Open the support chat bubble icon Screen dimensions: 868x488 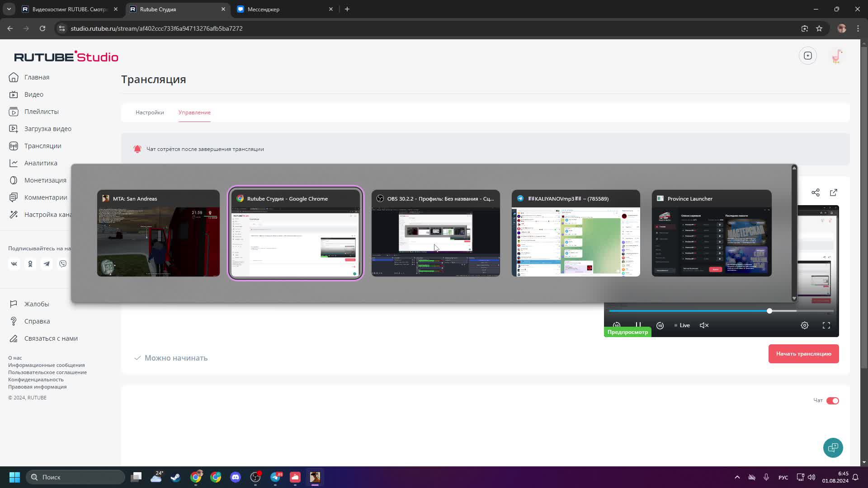pos(832,447)
